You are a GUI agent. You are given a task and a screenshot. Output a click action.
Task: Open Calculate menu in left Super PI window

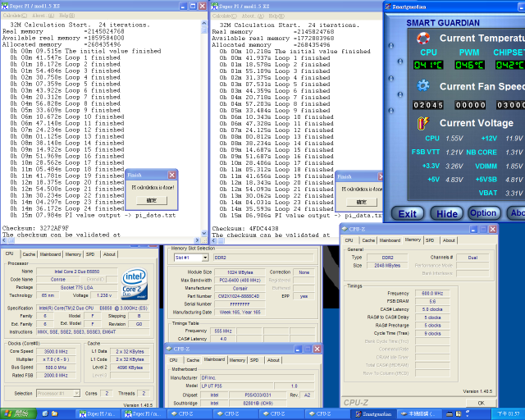click(15, 16)
